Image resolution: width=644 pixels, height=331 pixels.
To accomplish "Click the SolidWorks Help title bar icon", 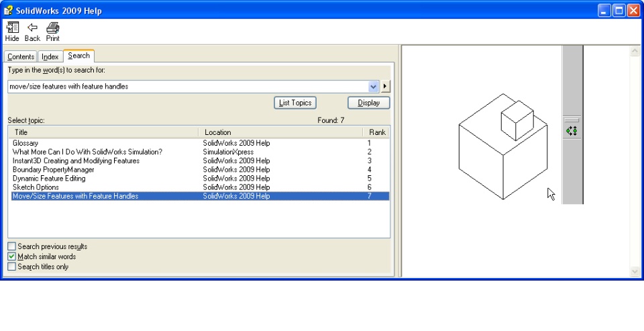I will coord(8,10).
